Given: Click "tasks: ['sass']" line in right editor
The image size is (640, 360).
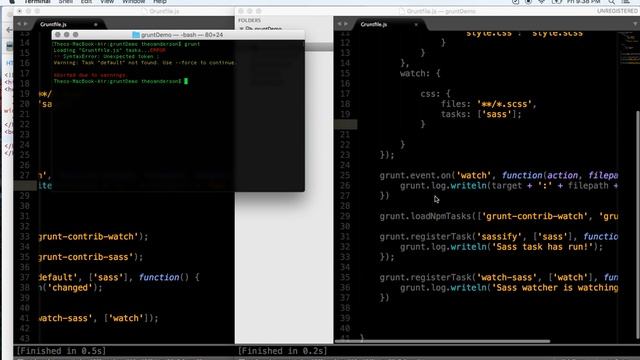Looking at the screenshot, I should click(481, 114).
